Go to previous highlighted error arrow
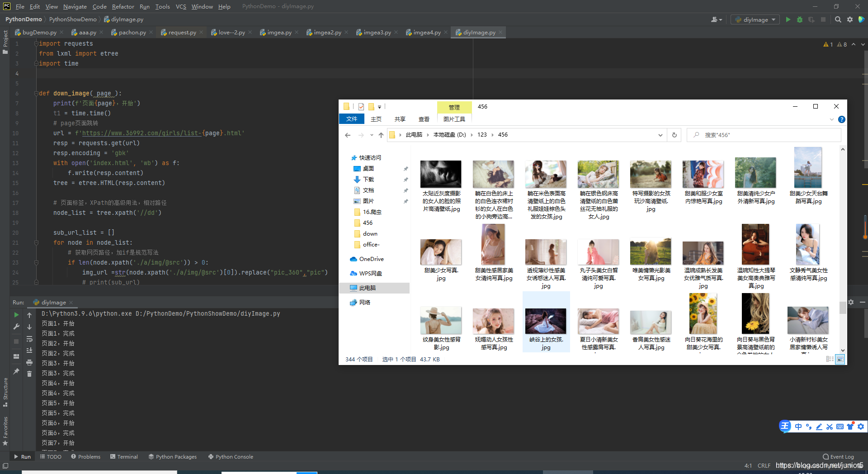This screenshot has width=868, height=474. click(854, 44)
